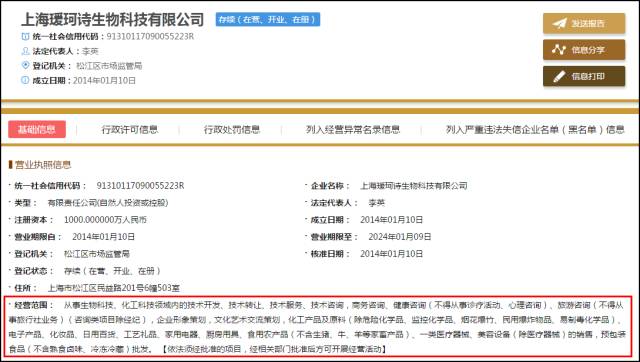640x362 pixels.
Task: Click the 发送报告 button
Action: click(584, 23)
